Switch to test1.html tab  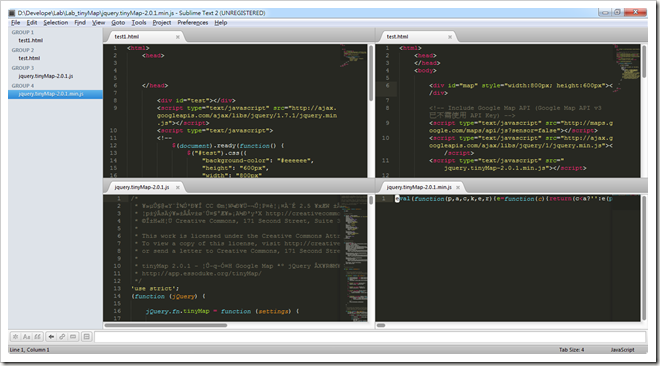[145, 37]
